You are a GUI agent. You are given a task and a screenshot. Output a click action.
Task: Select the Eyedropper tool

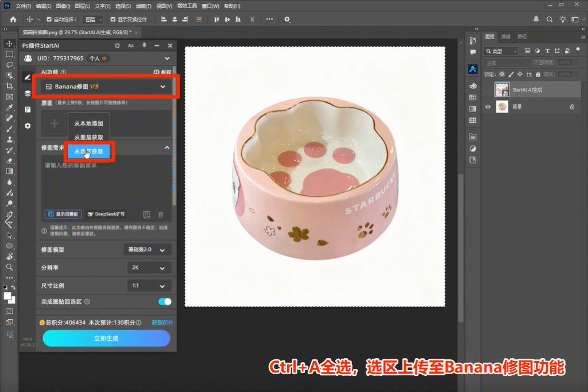tap(9, 107)
